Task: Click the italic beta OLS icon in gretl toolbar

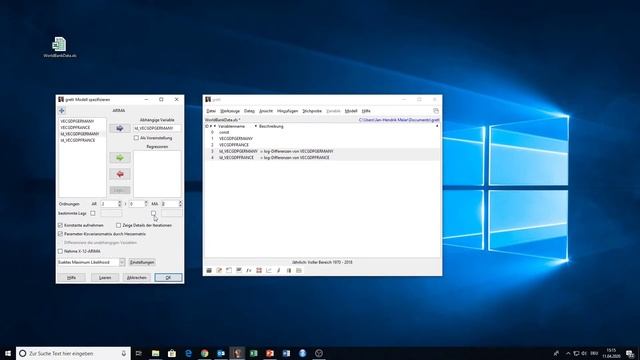Action: 278,270
